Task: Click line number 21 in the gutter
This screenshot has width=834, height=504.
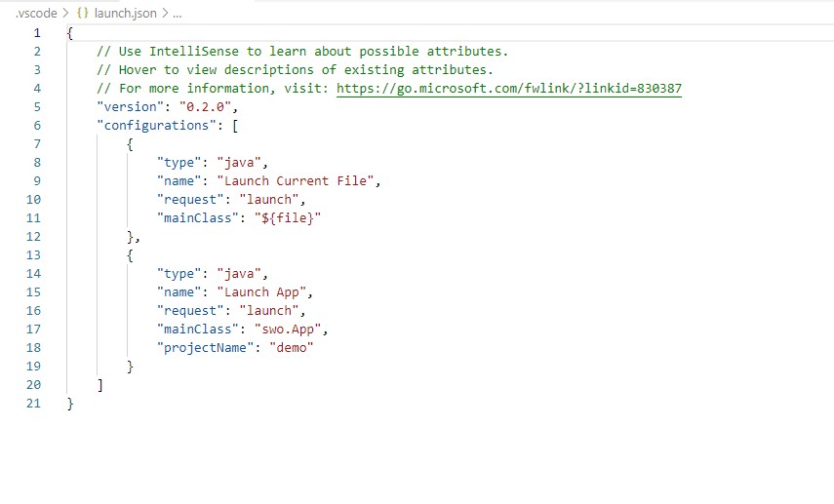Action: point(34,403)
